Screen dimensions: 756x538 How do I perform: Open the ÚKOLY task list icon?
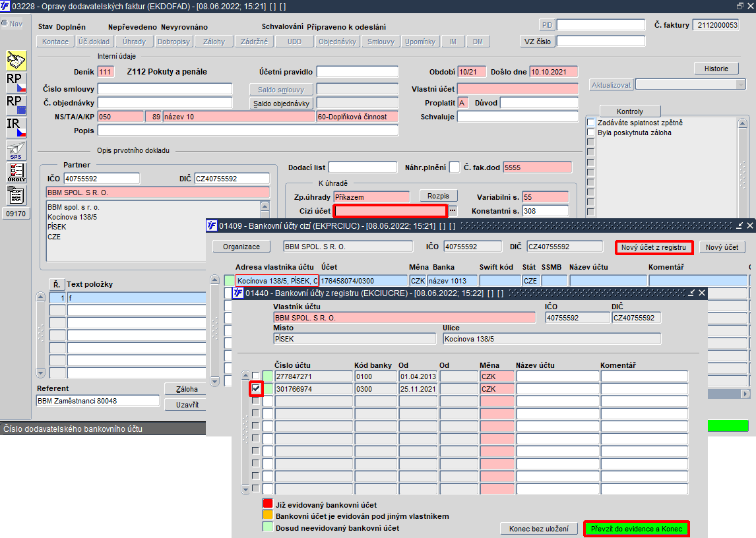point(16,172)
